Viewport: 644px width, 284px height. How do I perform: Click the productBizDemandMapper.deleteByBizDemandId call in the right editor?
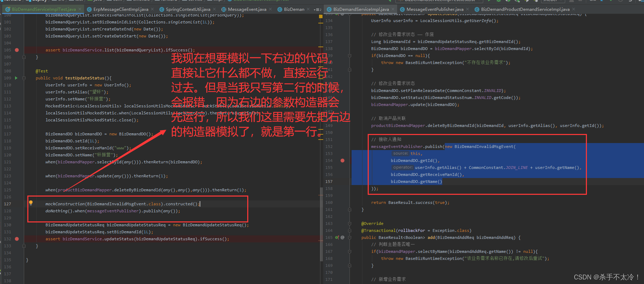(x=487, y=126)
